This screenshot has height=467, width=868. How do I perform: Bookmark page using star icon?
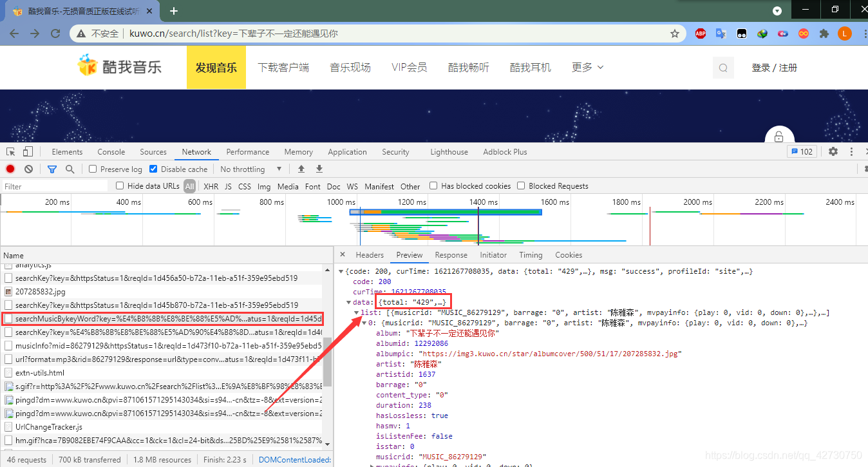(x=675, y=33)
